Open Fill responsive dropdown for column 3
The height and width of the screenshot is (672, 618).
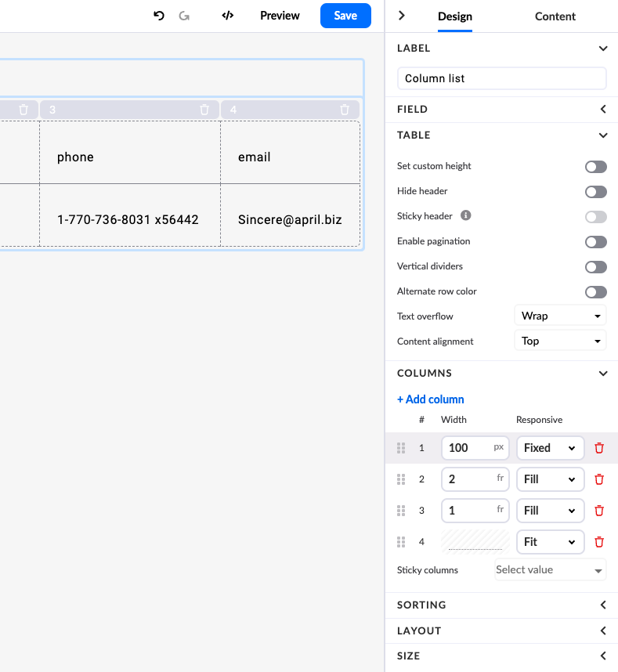(x=551, y=511)
